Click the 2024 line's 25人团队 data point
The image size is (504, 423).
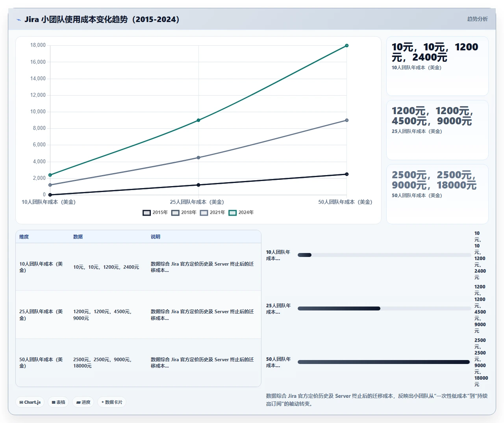198,120
